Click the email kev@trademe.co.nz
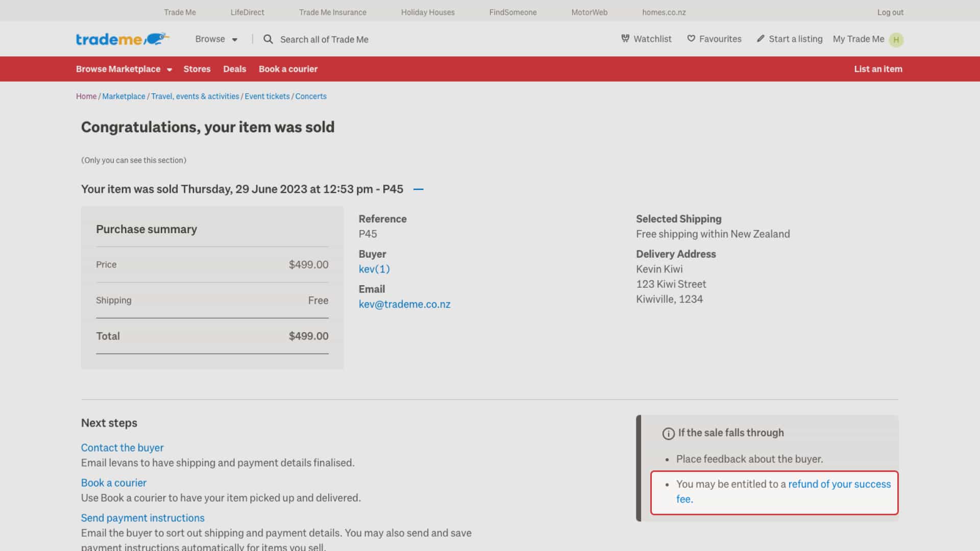This screenshot has width=980, height=551. (405, 304)
